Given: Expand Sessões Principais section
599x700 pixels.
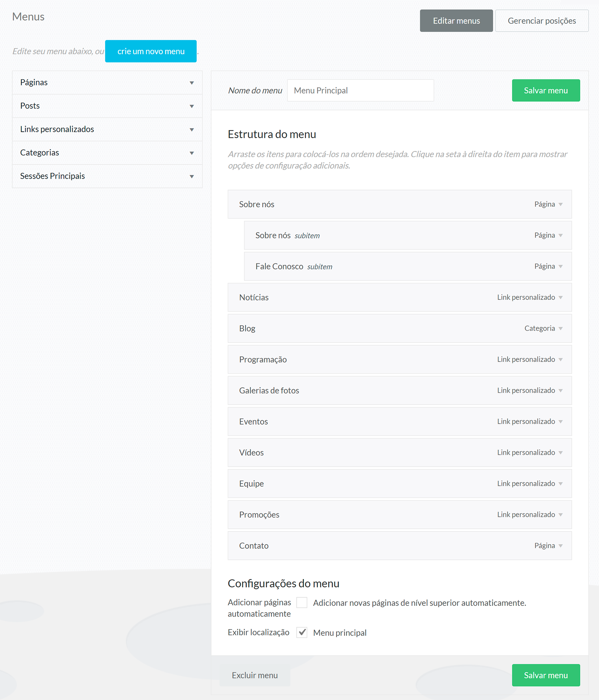Looking at the screenshot, I should [x=192, y=176].
